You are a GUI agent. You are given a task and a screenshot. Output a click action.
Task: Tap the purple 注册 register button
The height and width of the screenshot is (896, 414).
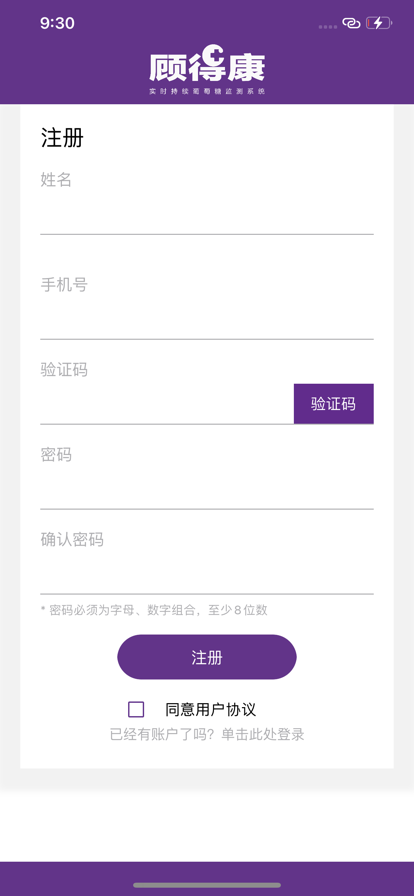(x=207, y=657)
